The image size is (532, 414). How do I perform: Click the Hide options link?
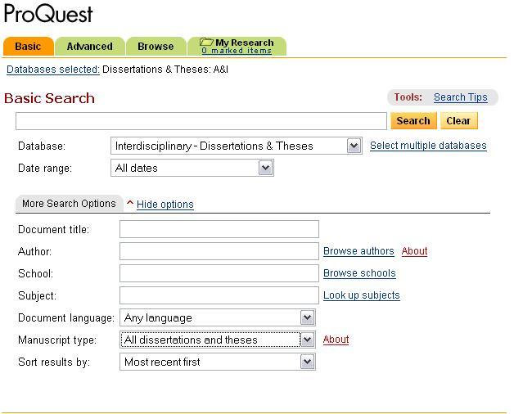pos(165,204)
